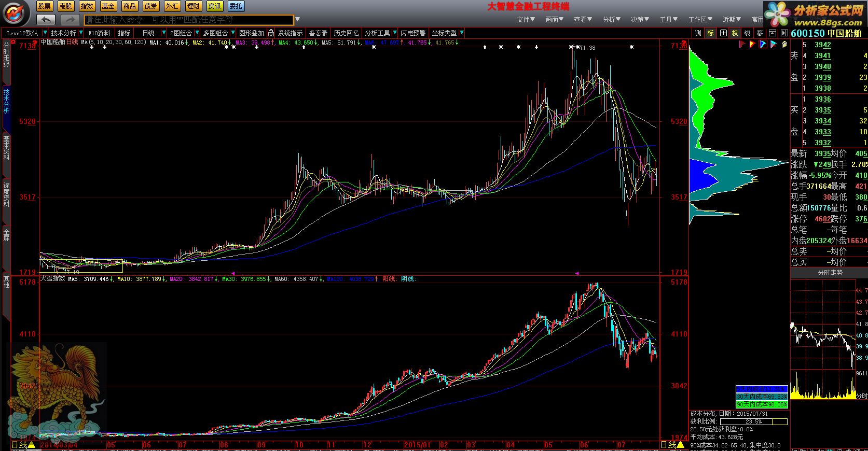Viewport: 868px width, 451px height.
Task: Open the 理财 wealth management category
Action: point(194,6)
